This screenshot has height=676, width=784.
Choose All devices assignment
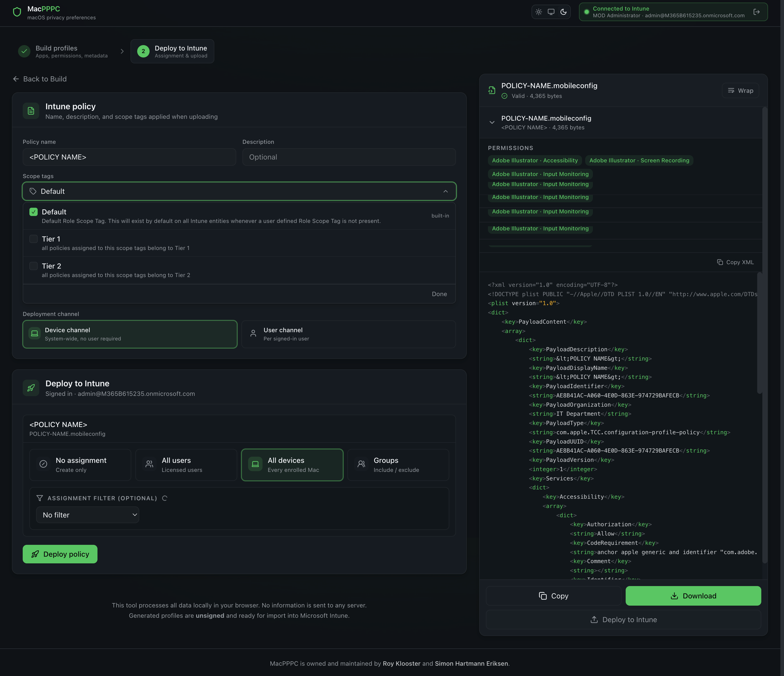(x=292, y=465)
